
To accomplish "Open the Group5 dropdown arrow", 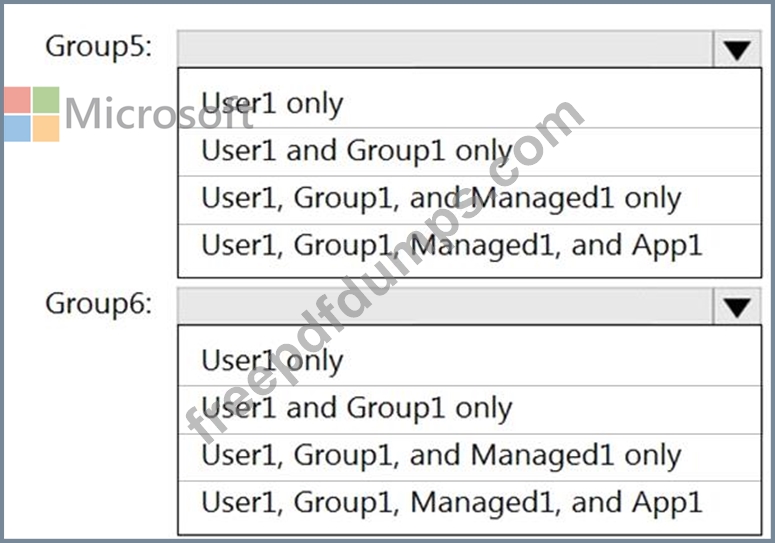I will [x=738, y=50].
